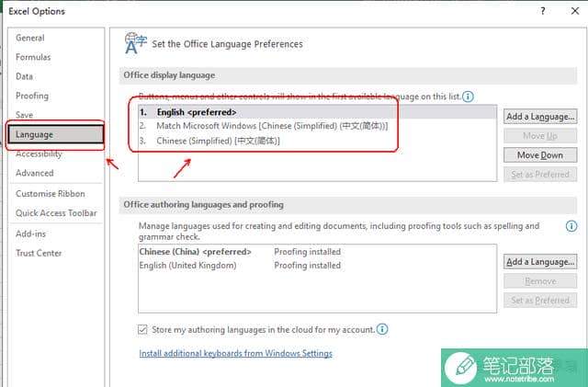The width and height of the screenshot is (588, 387).
Task: Go to the Proofing options
Action: [x=32, y=96]
